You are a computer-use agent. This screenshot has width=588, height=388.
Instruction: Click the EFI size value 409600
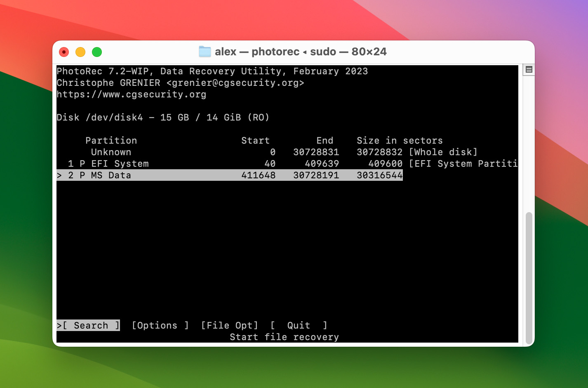[x=386, y=163]
